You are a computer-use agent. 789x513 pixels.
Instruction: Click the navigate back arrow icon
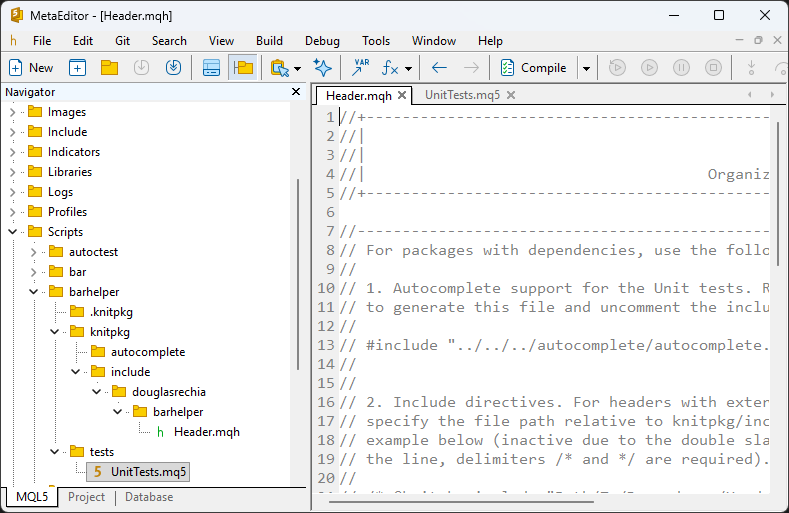439,68
